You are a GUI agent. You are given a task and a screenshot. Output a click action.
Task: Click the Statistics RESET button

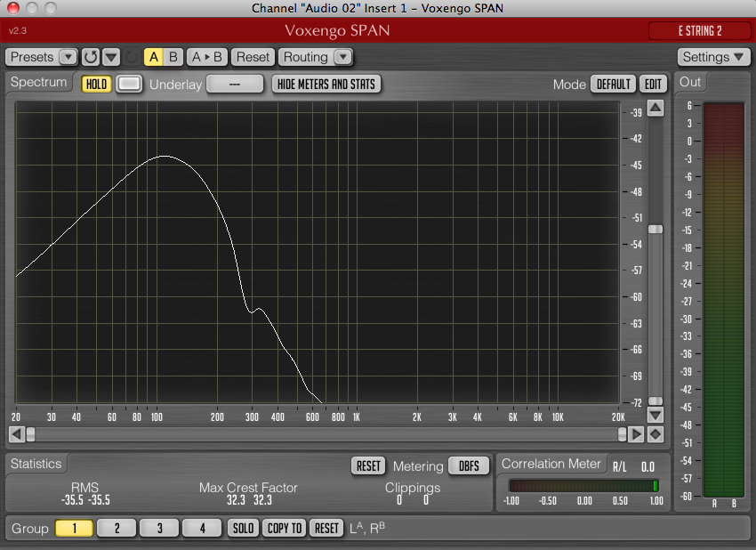tap(368, 465)
